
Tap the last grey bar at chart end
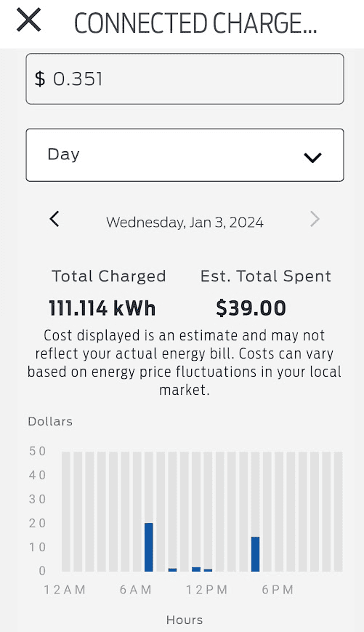coord(339,511)
